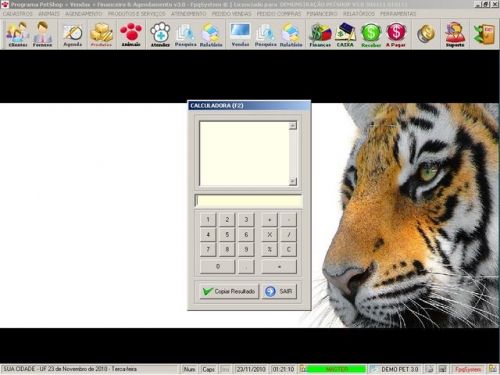Screen dimensions: 500x375
Task: Open the Clientes toolbar icon
Action: [18, 34]
